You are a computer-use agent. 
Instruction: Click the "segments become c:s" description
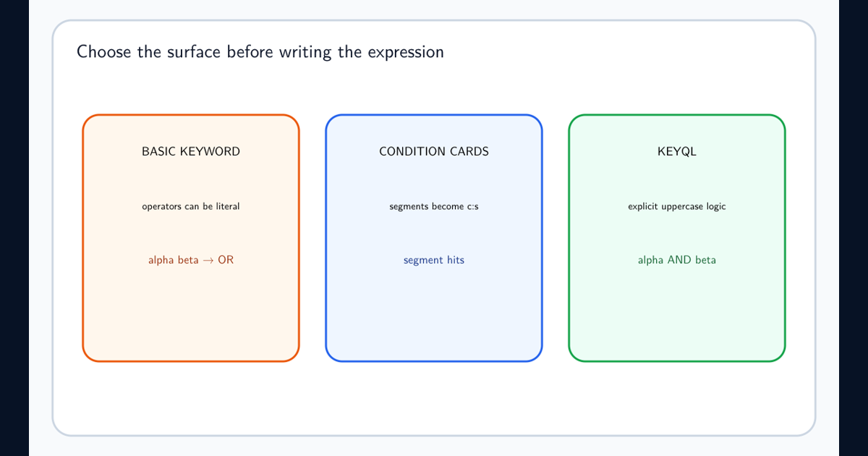point(434,206)
